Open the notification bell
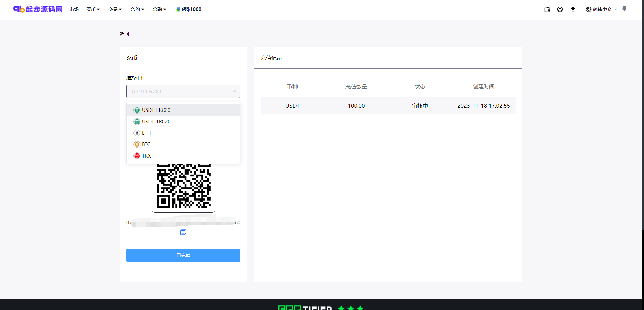Screen dimensions: 644x310 coord(624,9)
